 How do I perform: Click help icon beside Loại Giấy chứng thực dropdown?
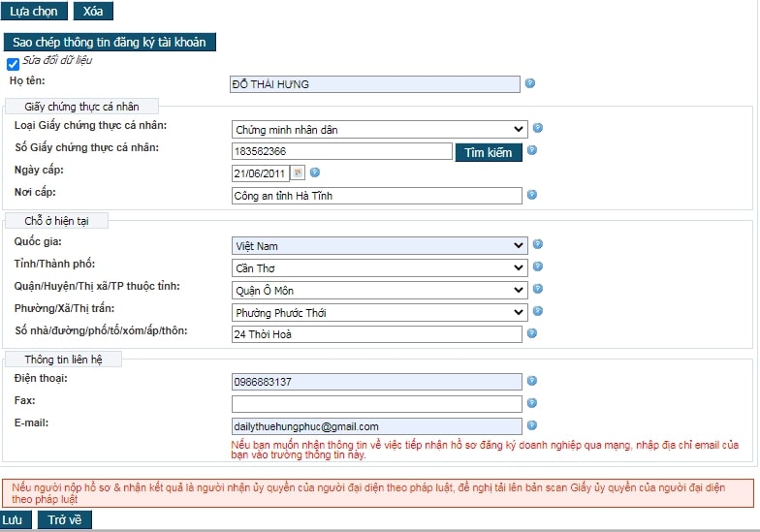(538, 128)
